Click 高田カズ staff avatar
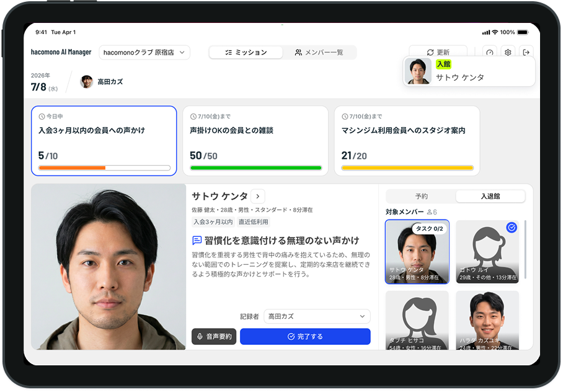563x392 pixels. tap(86, 82)
